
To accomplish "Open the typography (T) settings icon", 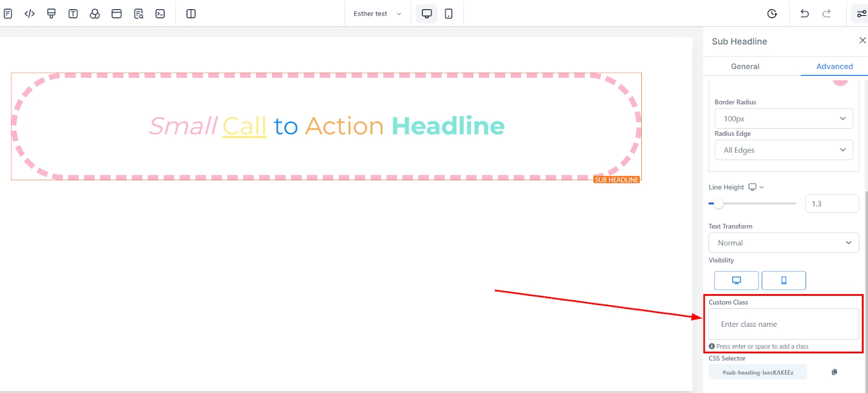I will (x=73, y=14).
